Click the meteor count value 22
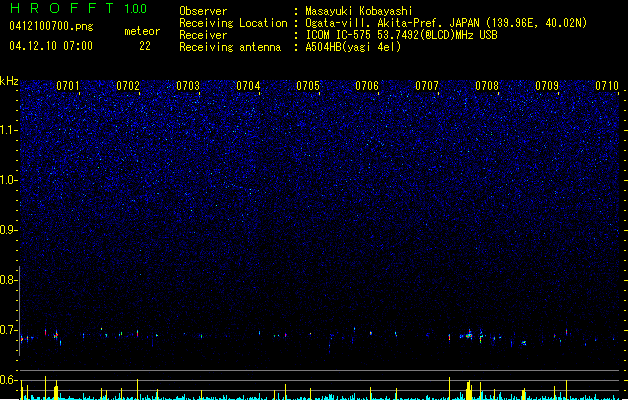 pos(145,46)
